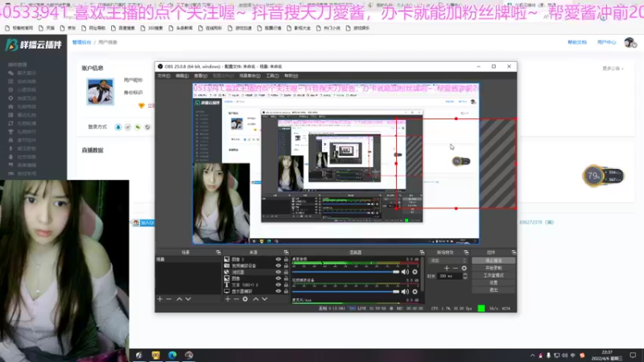Remove selected source with minus icon
This screenshot has width=644, height=362.
click(x=236, y=299)
